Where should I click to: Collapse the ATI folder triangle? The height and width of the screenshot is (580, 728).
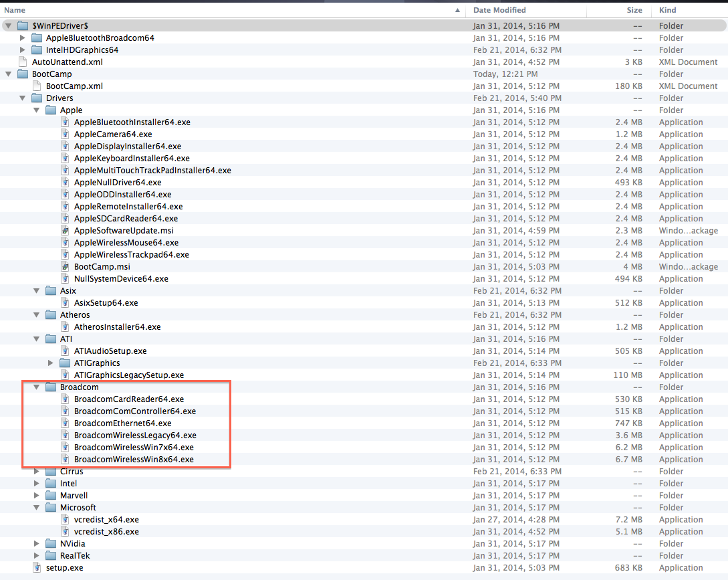pos(36,339)
